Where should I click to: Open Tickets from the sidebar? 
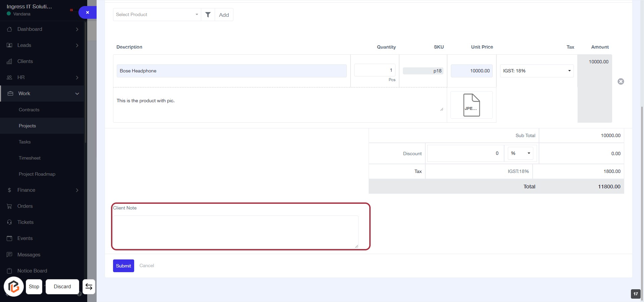pos(25,222)
